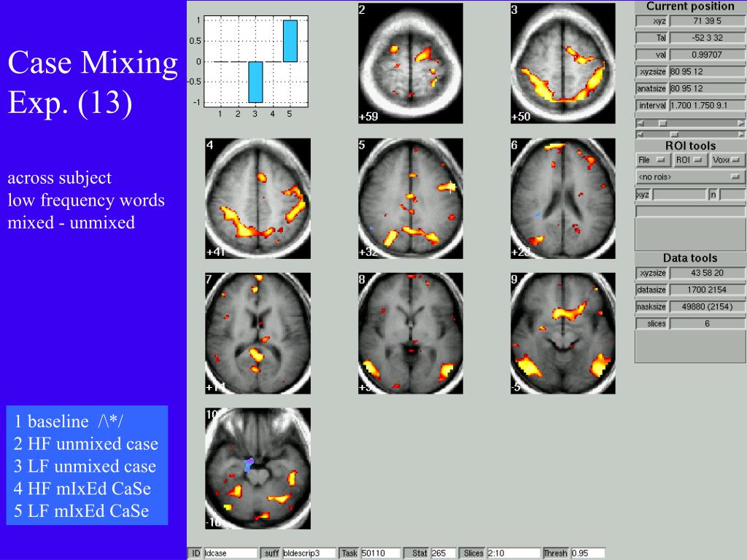Click right arrow of the lower slider

[741, 134]
